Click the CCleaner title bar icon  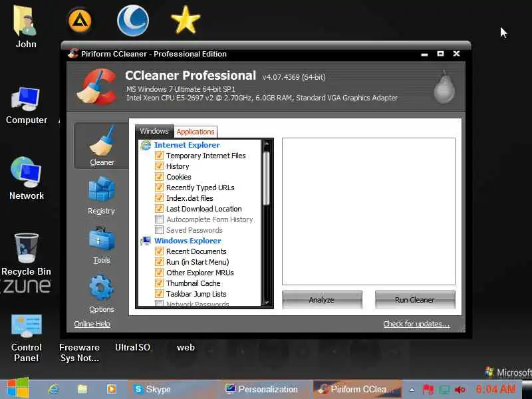(73, 53)
